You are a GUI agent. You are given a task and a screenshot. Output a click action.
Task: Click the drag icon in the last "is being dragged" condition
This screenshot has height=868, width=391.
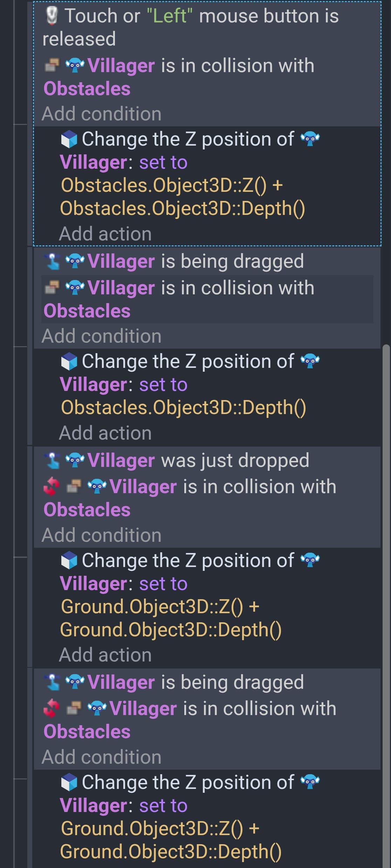[x=53, y=682]
